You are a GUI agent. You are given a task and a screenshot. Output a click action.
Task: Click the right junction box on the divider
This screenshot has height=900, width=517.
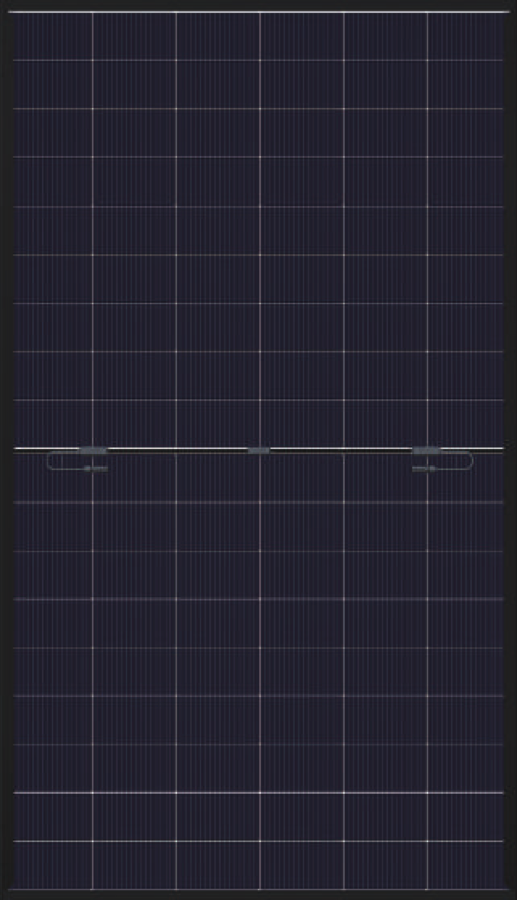point(426,451)
